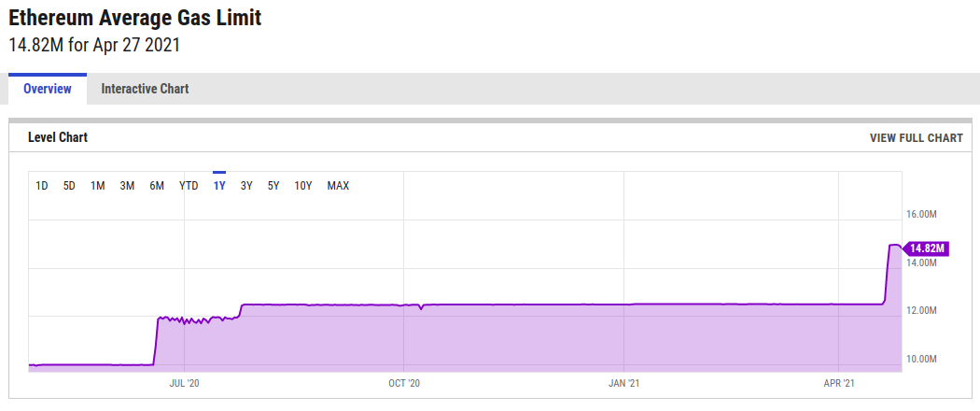Click the Ethereum Average Gas Limit title

(x=135, y=18)
